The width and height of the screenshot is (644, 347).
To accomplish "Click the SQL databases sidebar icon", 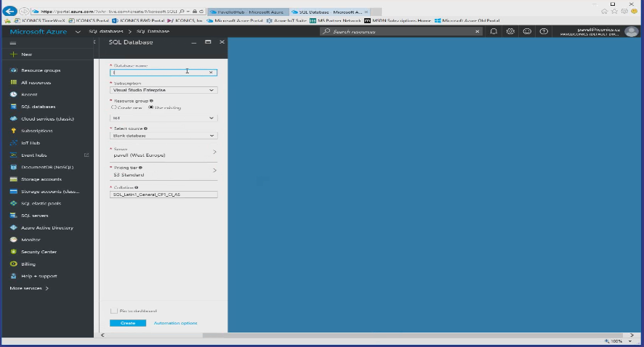I will (14, 107).
